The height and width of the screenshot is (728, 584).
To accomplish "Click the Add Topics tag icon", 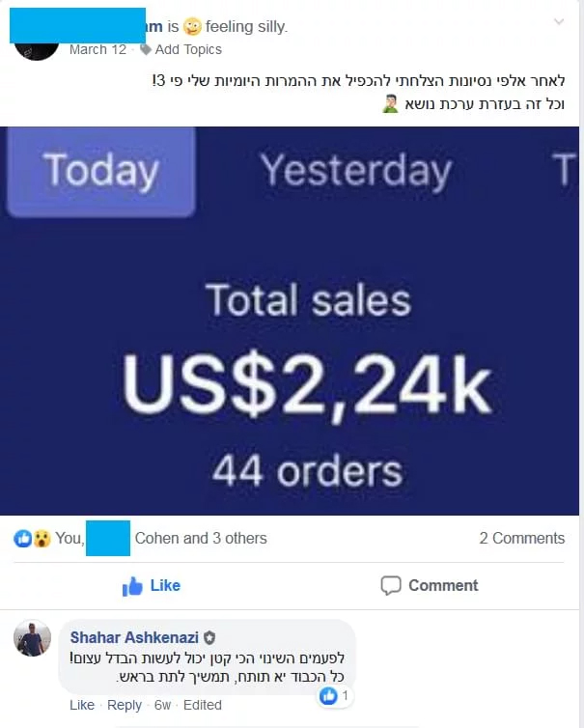I will tap(146, 49).
